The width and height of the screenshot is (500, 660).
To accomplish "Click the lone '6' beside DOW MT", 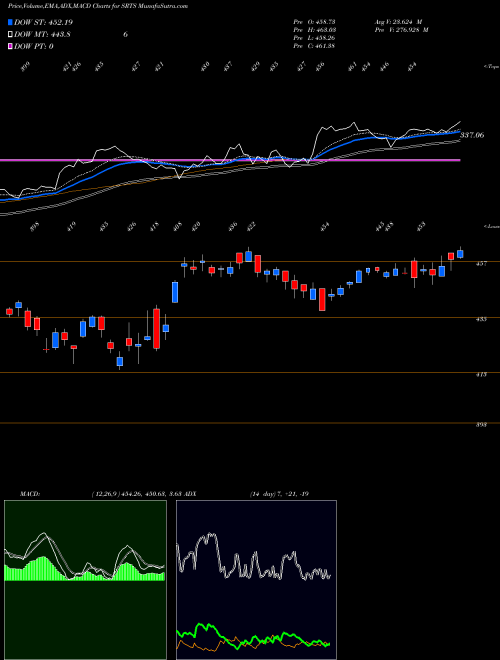I will [x=125, y=35].
